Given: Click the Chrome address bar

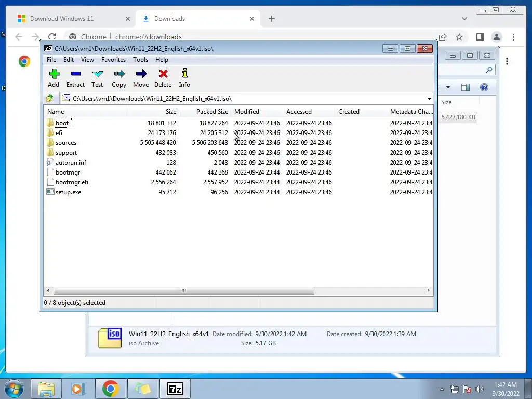Looking at the screenshot, I should pyautogui.click(x=250, y=37).
